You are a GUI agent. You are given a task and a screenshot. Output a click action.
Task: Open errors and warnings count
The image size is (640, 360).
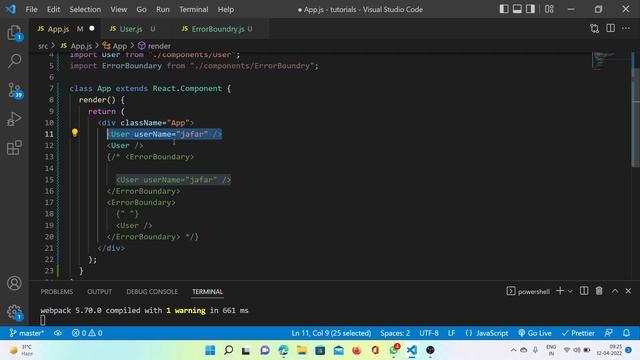[87, 333]
